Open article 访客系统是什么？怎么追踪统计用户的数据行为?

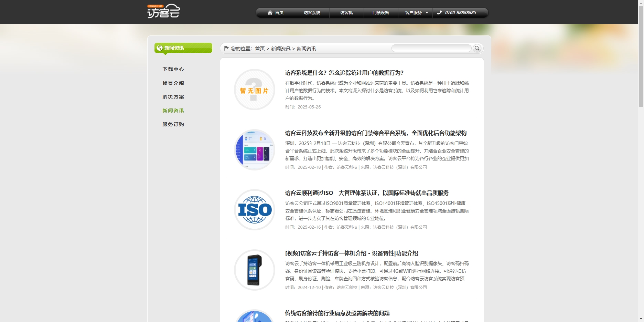pyautogui.click(x=344, y=73)
